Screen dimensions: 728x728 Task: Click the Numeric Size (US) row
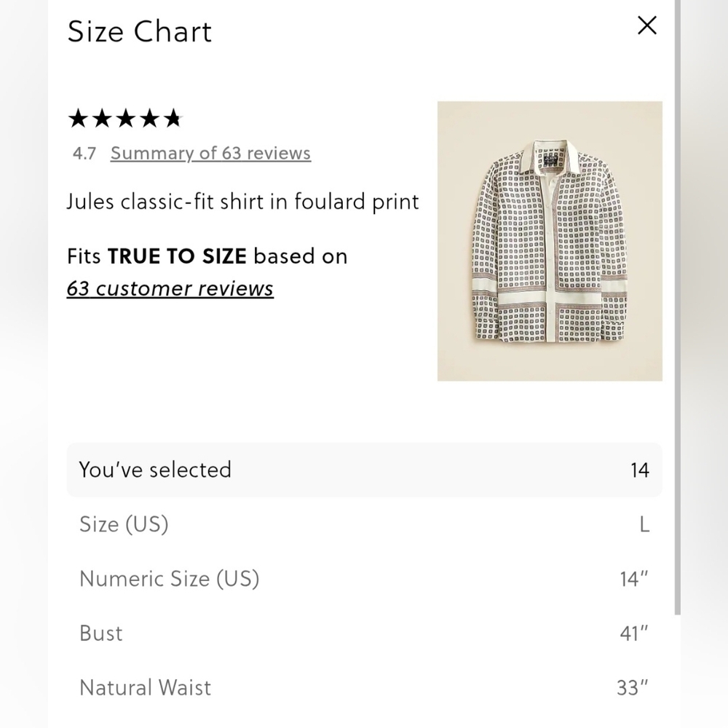tap(365, 579)
